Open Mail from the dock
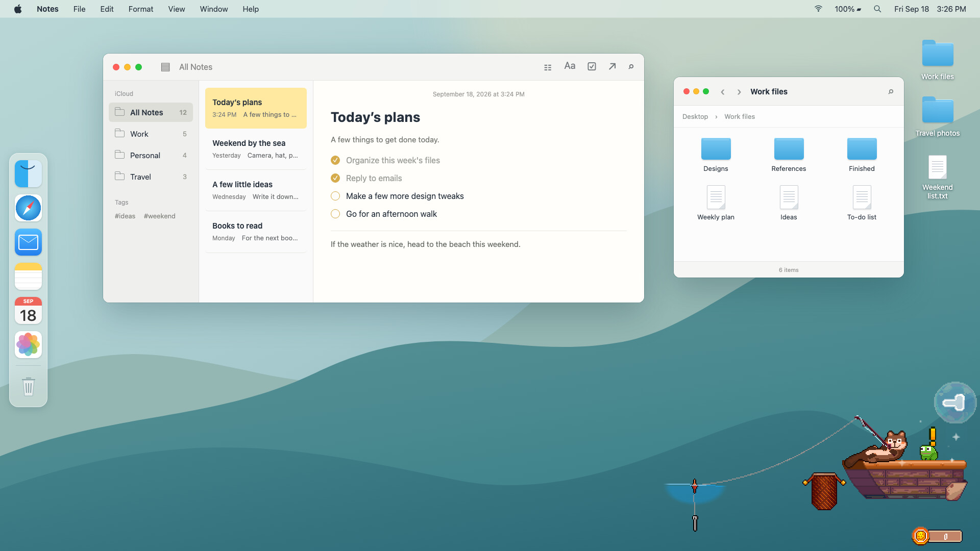The image size is (980, 551). 28,242
